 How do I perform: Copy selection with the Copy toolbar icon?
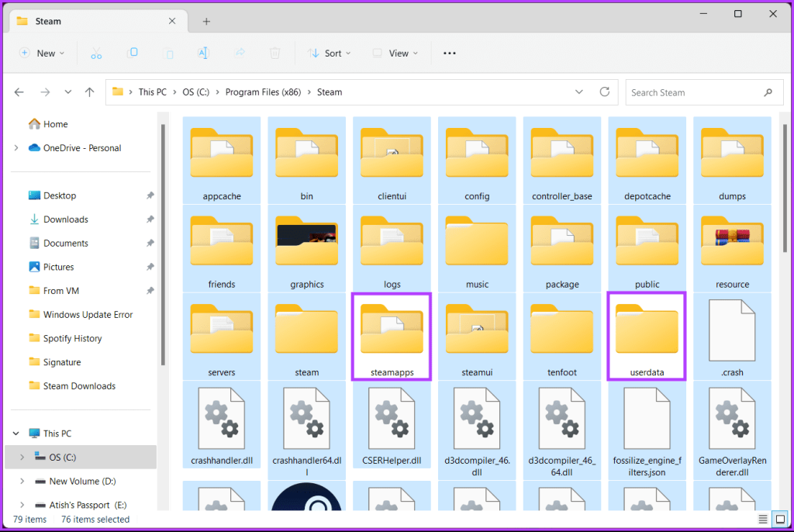[133, 53]
